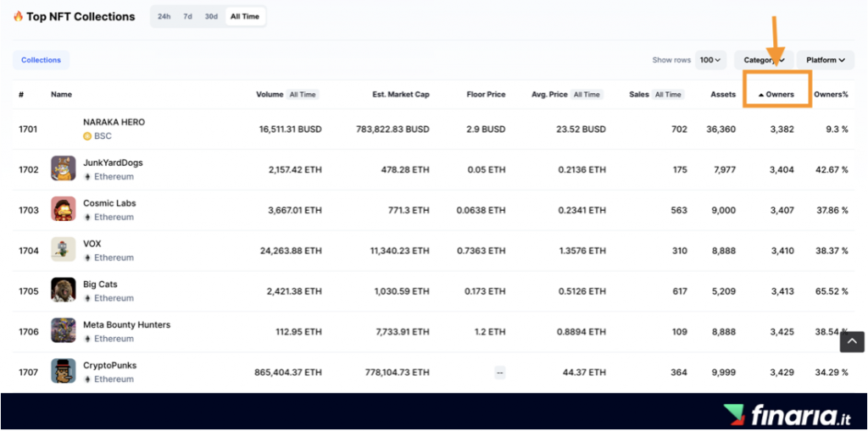The image size is (868, 431).
Task: Click the Ethereum icon under CryptoPunks
Action: coord(87,379)
